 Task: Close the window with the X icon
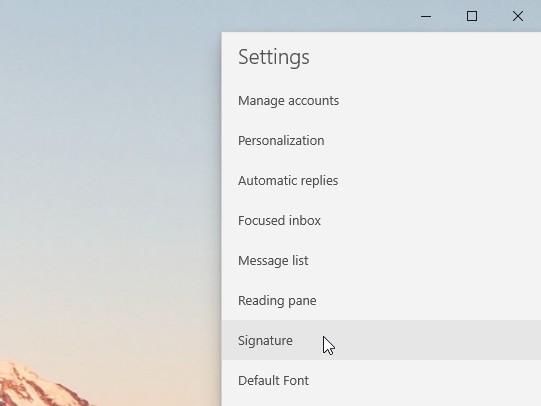(518, 16)
